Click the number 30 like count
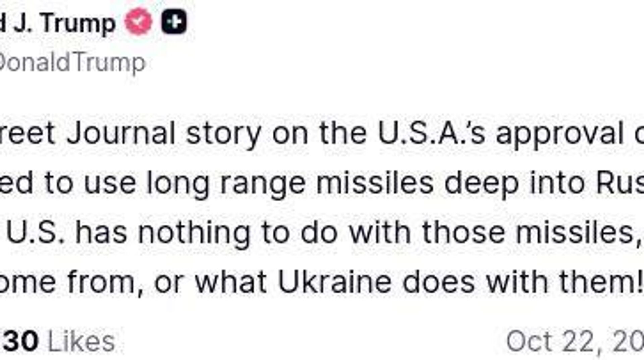 tap(21, 342)
